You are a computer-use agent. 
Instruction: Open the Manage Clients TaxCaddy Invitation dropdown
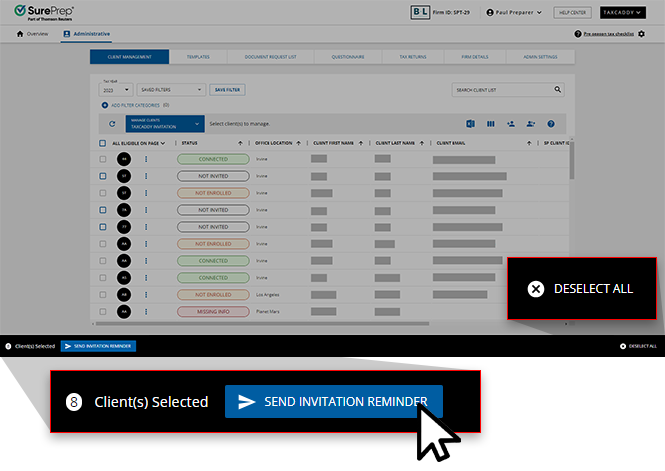pyautogui.click(x=163, y=124)
